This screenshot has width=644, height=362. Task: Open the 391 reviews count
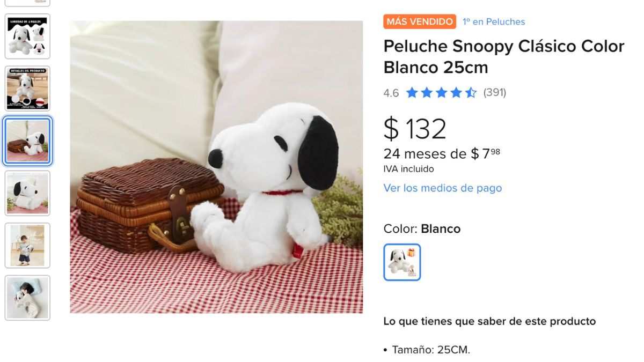[495, 92]
